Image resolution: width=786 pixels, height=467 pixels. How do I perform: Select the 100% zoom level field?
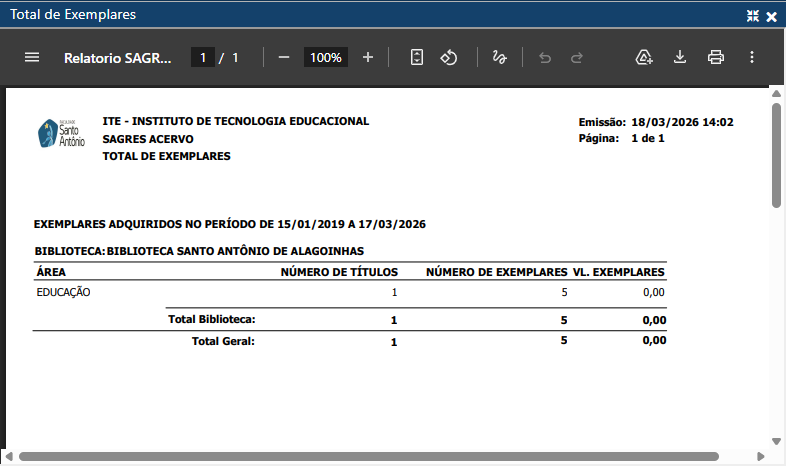[325, 58]
